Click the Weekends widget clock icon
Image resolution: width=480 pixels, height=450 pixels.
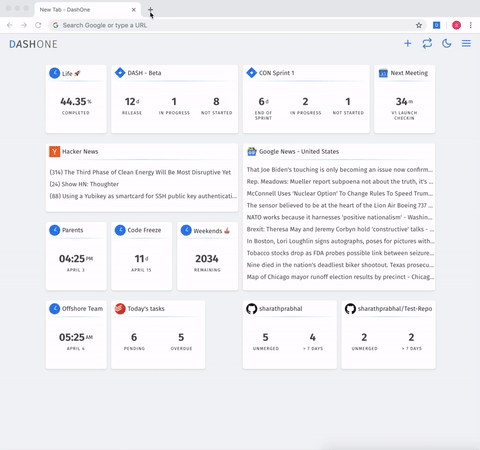(x=186, y=230)
